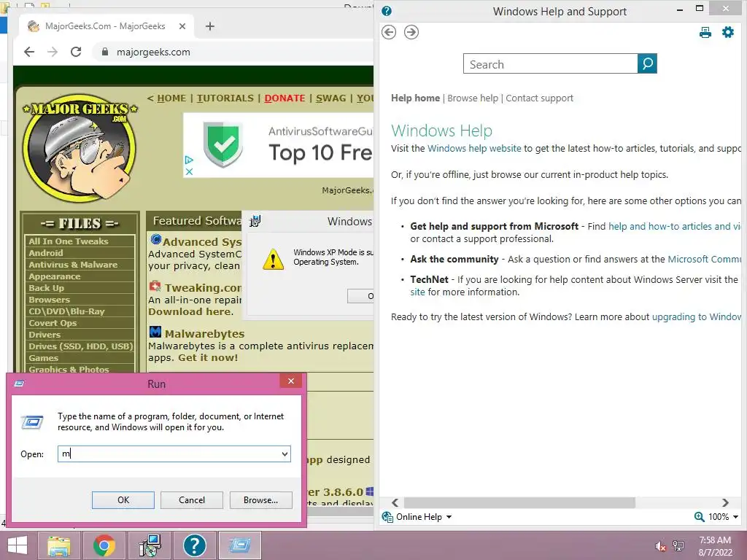747x560 pixels.
Task: Click the network tray icon
Action: (678, 546)
